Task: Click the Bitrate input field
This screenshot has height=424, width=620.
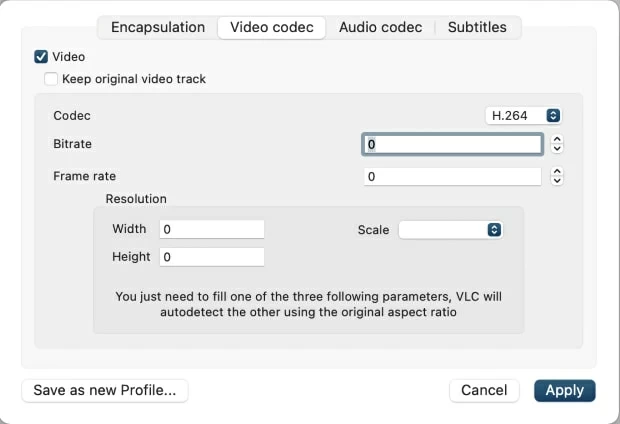Action: click(452, 144)
